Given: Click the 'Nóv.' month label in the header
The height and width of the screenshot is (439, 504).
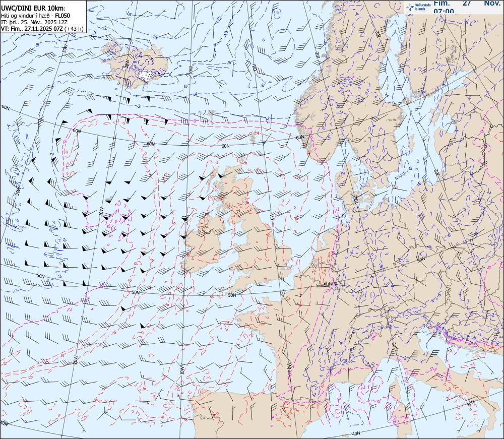Looking at the screenshot, I should [x=492, y=3].
